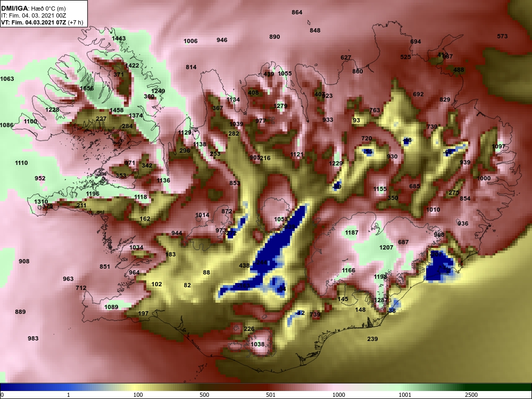Click the map value '102'

[x=156, y=284]
